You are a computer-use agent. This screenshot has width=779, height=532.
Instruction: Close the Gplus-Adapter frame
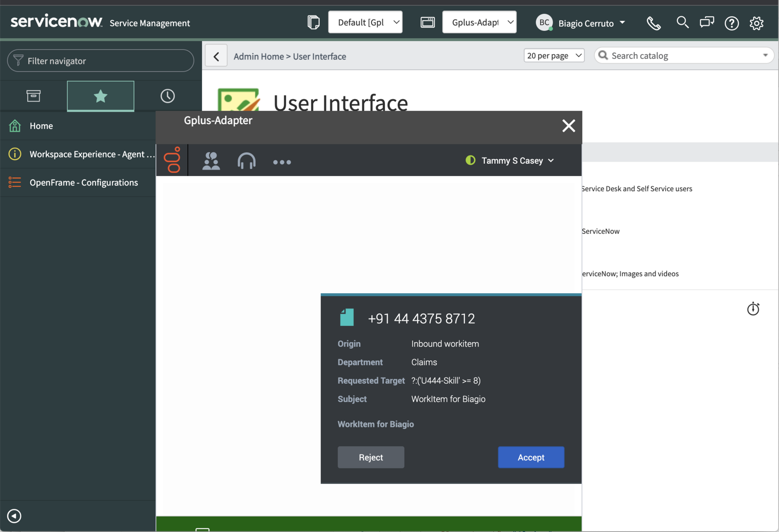point(568,126)
